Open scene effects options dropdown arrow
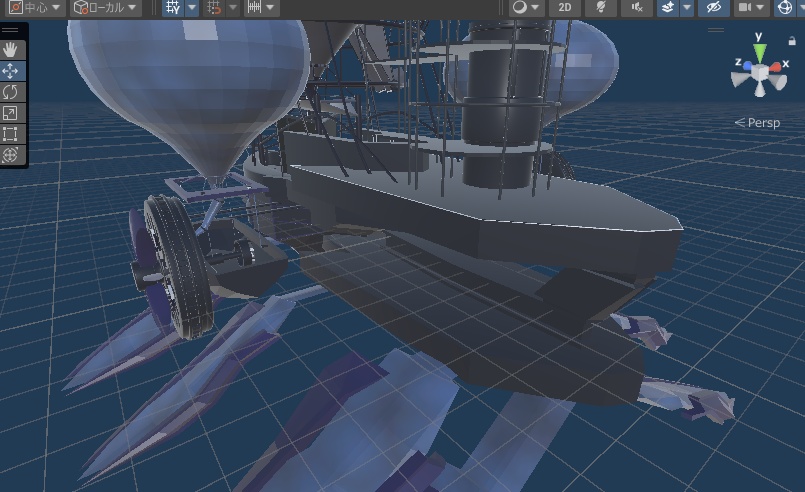Screen dimensions: 805x492 click(686, 8)
